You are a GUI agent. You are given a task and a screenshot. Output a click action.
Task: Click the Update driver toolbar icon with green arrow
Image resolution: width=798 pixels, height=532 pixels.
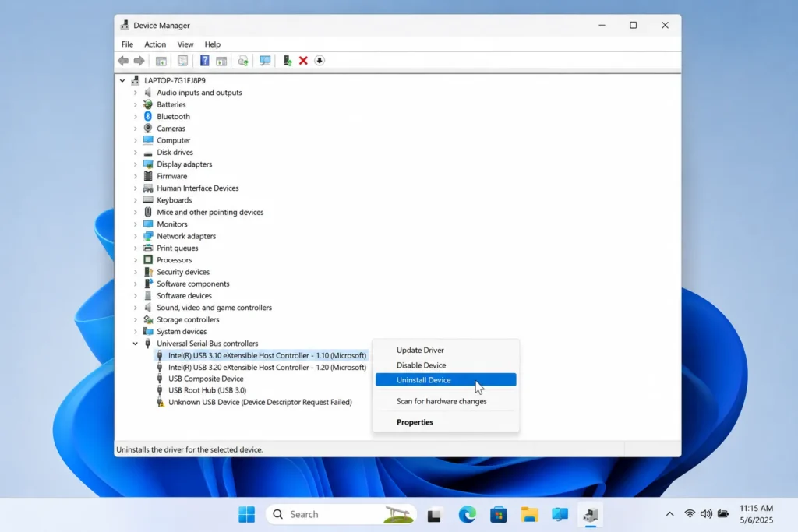[288, 61]
